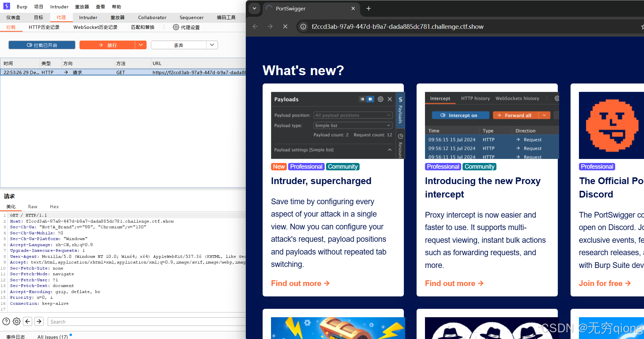Open Introducing the new Proxy intercept heading
The height and width of the screenshot is (339, 644).
tap(483, 187)
